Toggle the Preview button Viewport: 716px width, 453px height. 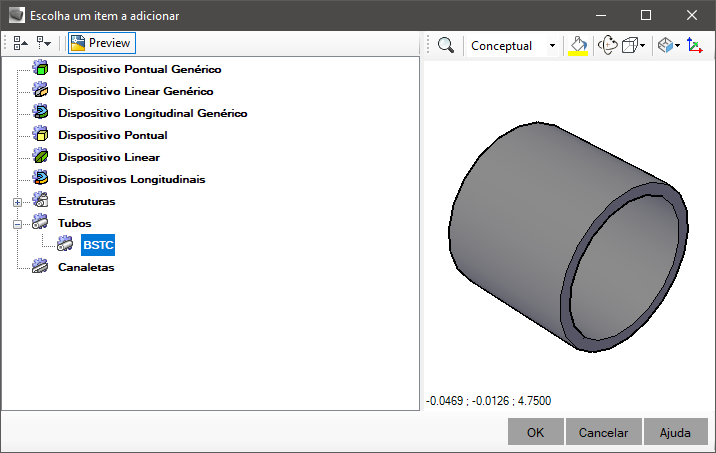(102, 43)
